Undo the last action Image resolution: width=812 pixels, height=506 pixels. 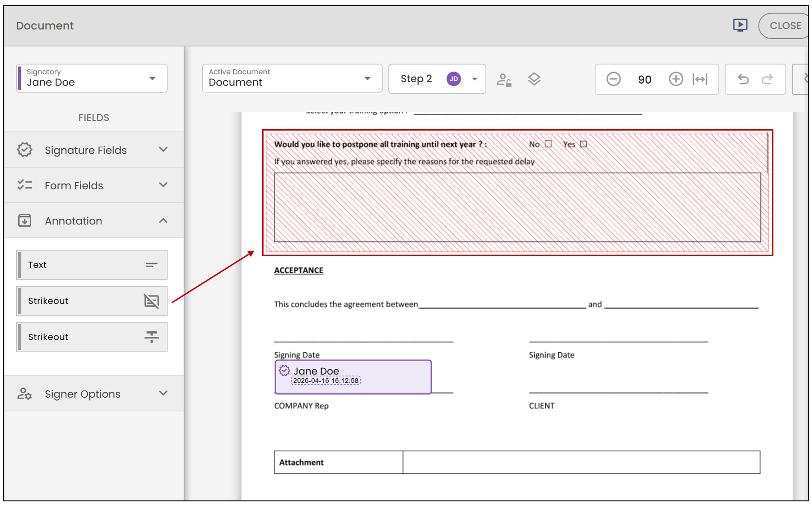[x=743, y=79]
